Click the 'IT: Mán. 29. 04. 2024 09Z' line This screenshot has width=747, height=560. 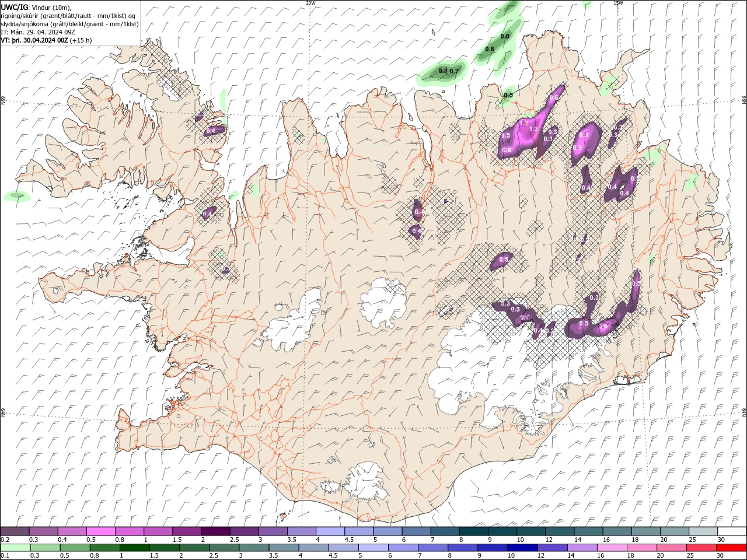click(x=37, y=32)
